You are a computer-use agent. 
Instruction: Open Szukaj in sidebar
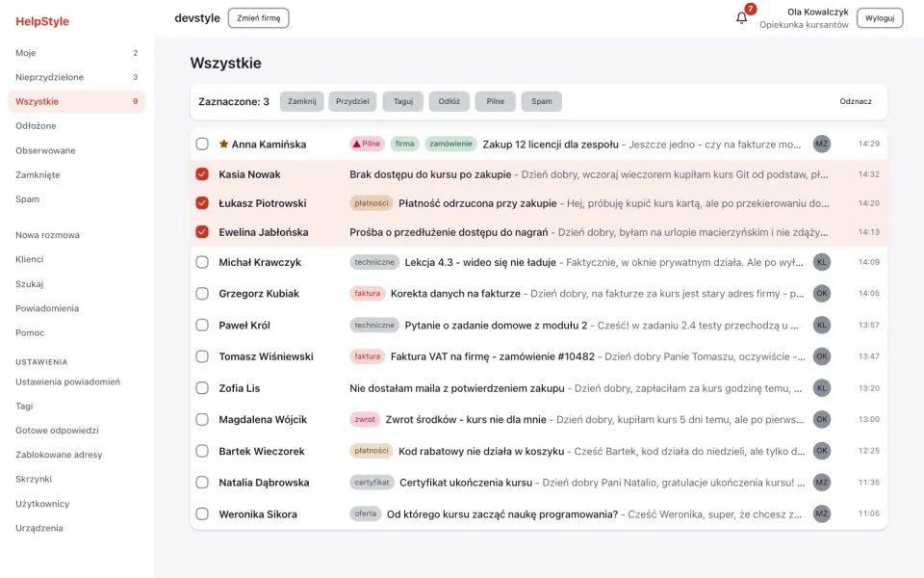(x=77, y=283)
